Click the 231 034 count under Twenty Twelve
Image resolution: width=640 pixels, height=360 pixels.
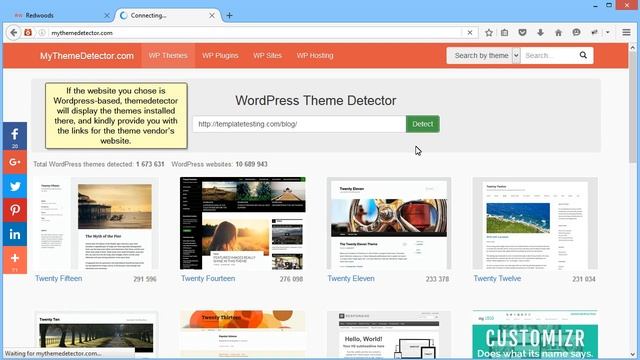point(584,279)
